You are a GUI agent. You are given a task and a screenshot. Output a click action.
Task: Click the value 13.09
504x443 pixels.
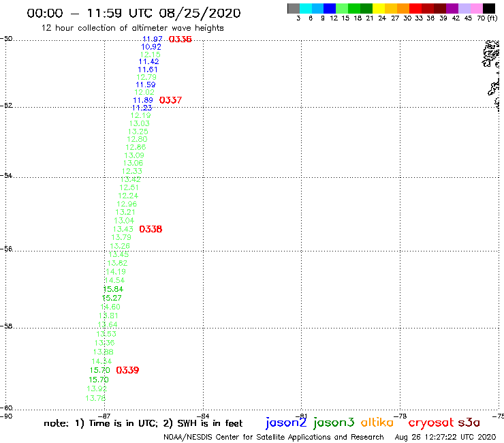coord(134,155)
